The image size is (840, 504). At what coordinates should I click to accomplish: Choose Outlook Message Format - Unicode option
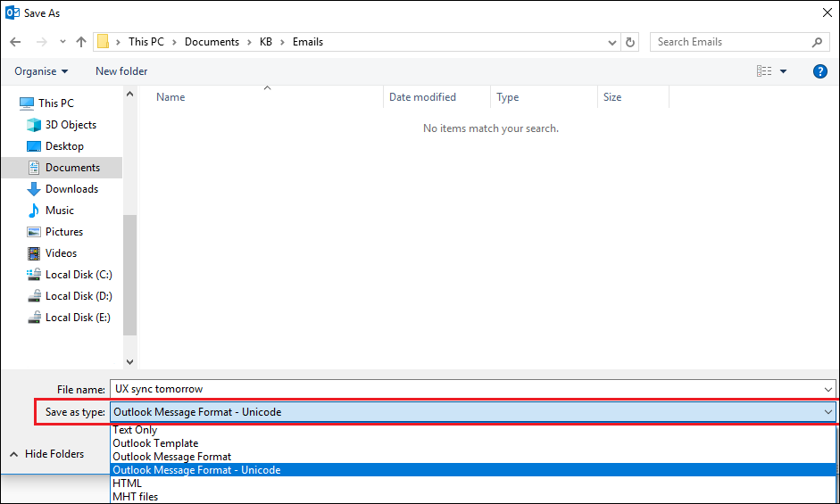[473, 470]
